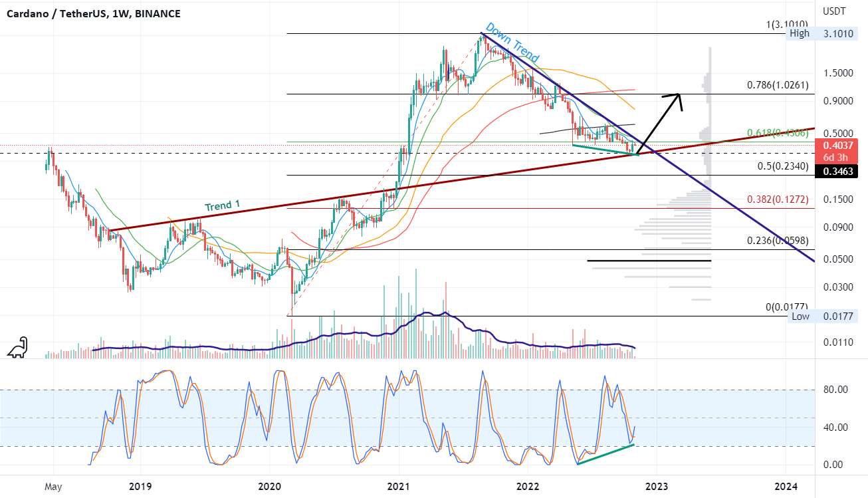
Task: Click the 0.0500 price axis value
Action: pyautogui.click(x=837, y=259)
